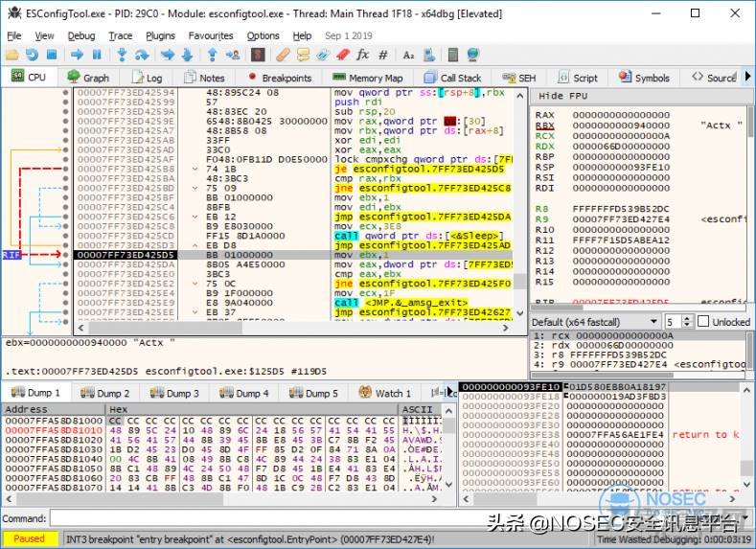Switch to the Graph tab
This screenshot has width=756, height=549.
pyautogui.click(x=88, y=78)
